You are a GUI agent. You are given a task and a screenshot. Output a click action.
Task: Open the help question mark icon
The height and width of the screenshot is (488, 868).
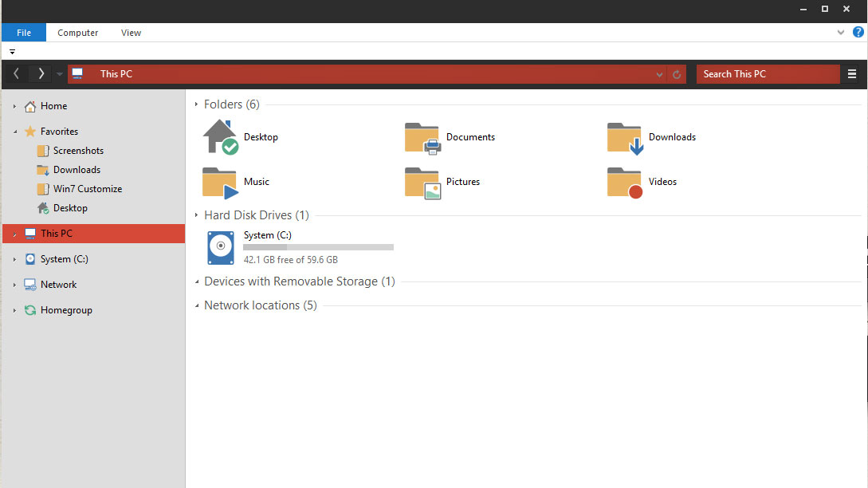click(x=858, y=32)
